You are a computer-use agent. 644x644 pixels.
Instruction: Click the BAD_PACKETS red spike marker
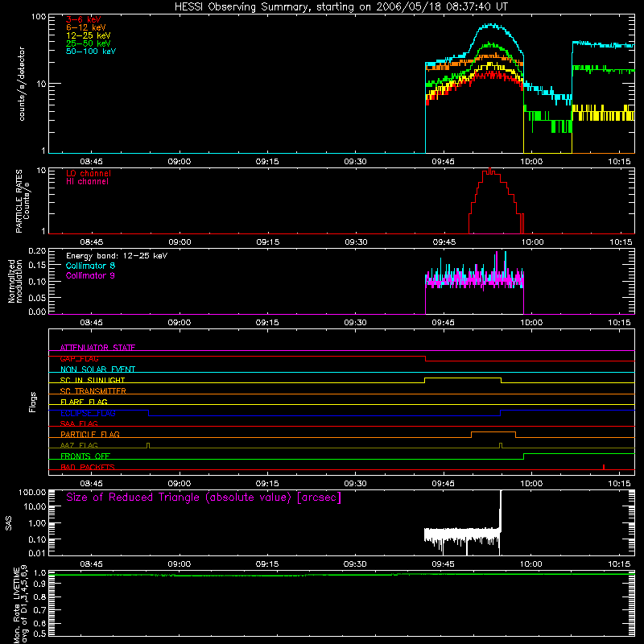[603, 467]
